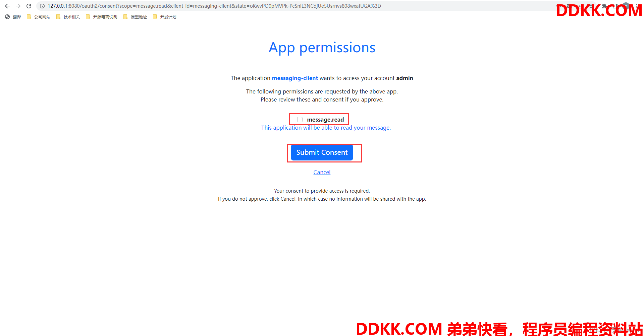
Task: Open the Chrome three-dot menu
Action: coord(637,6)
